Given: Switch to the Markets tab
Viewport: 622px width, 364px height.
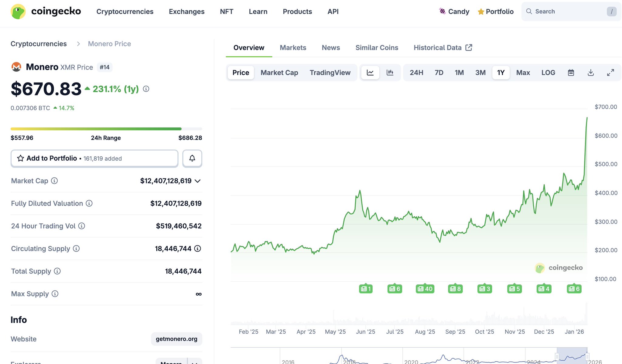Looking at the screenshot, I should [293, 48].
